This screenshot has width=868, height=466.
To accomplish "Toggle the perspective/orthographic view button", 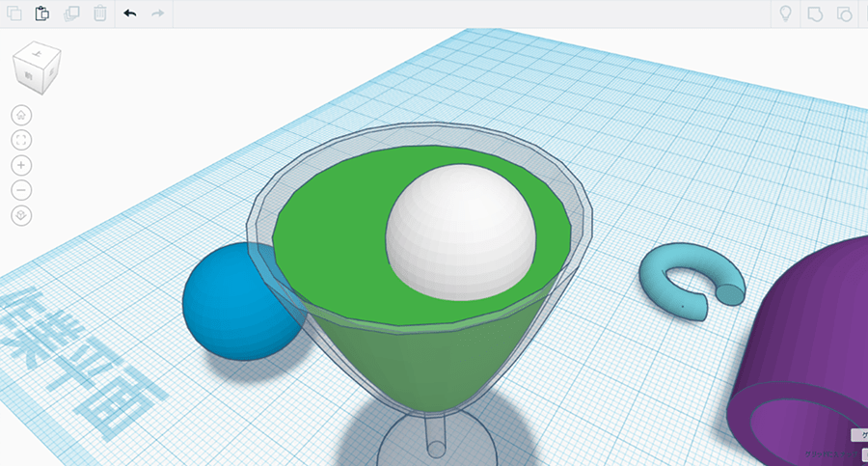I will tap(21, 215).
